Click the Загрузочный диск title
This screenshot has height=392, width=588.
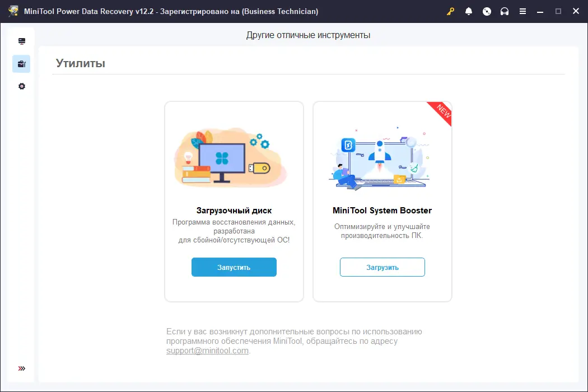[234, 211]
